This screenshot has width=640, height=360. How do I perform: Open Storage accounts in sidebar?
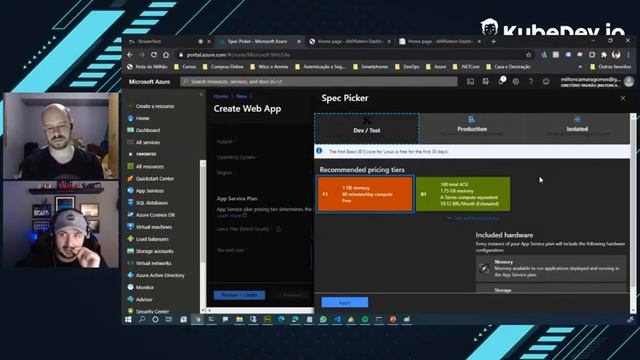[154, 251]
